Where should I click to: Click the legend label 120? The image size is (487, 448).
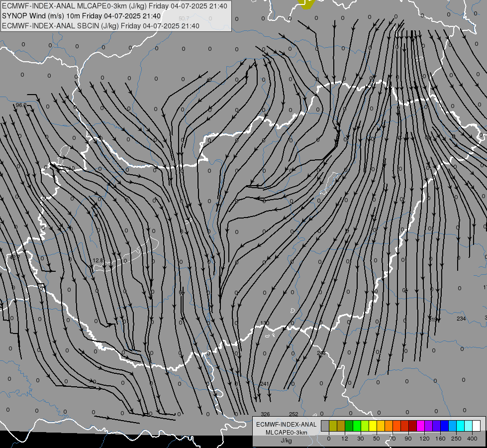click(425, 439)
